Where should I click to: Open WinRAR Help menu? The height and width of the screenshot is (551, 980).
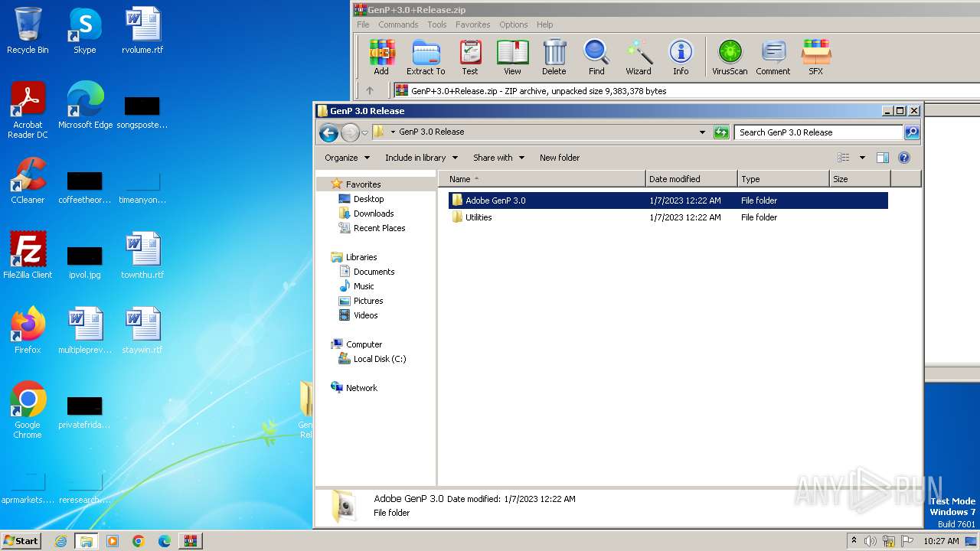(x=545, y=24)
